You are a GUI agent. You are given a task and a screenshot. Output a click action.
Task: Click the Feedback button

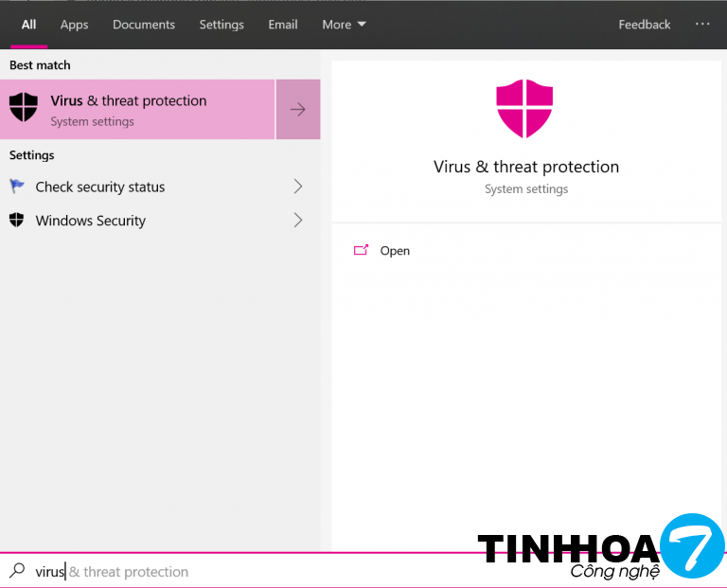pos(645,25)
